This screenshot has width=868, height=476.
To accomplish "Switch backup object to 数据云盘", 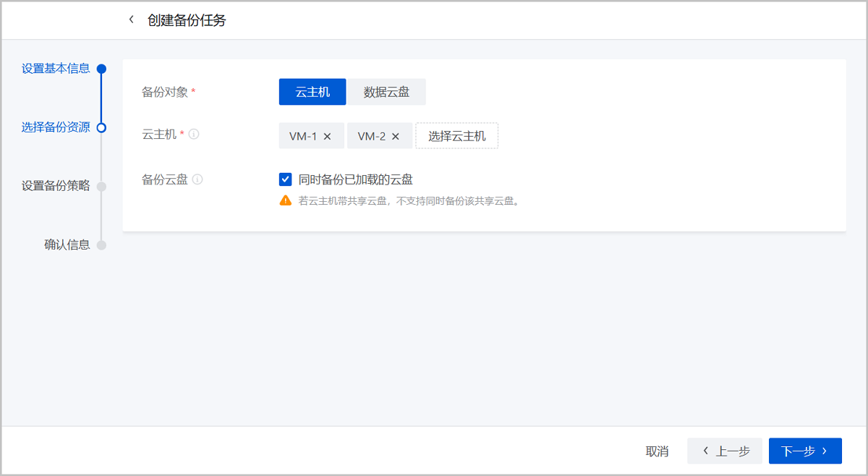I will 386,92.
